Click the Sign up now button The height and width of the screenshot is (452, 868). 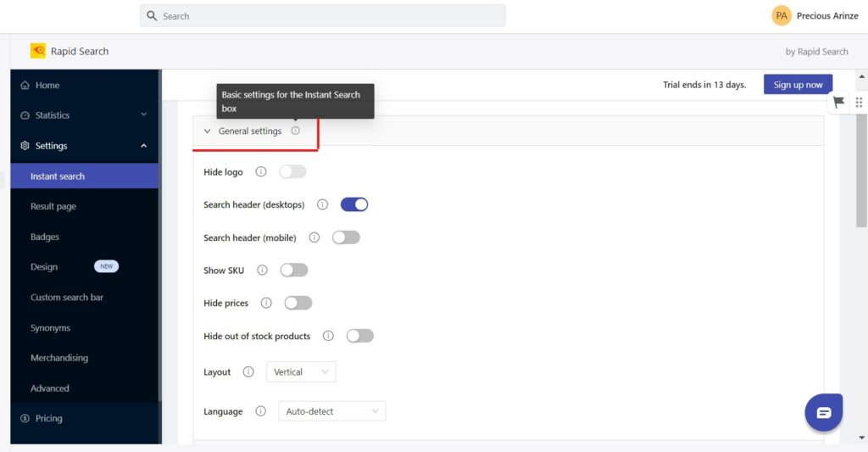tap(798, 84)
